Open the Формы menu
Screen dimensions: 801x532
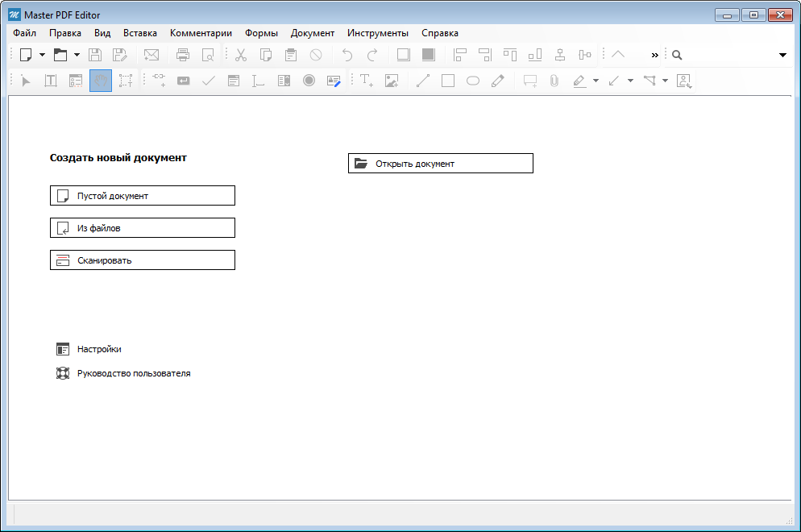tap(261, 33)
